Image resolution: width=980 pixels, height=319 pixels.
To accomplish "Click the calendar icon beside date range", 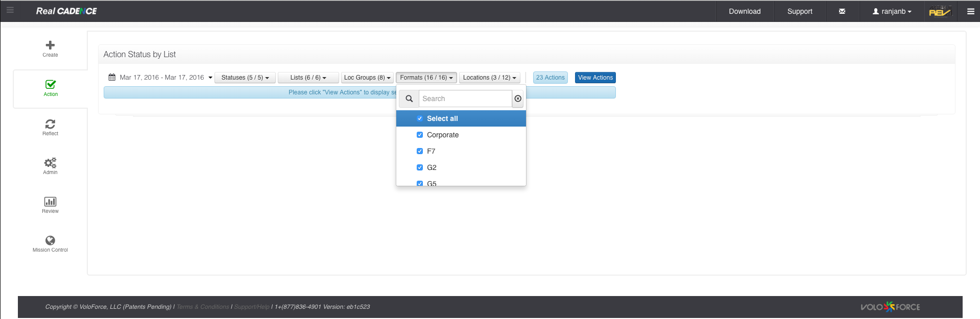I will click(112, 78).
